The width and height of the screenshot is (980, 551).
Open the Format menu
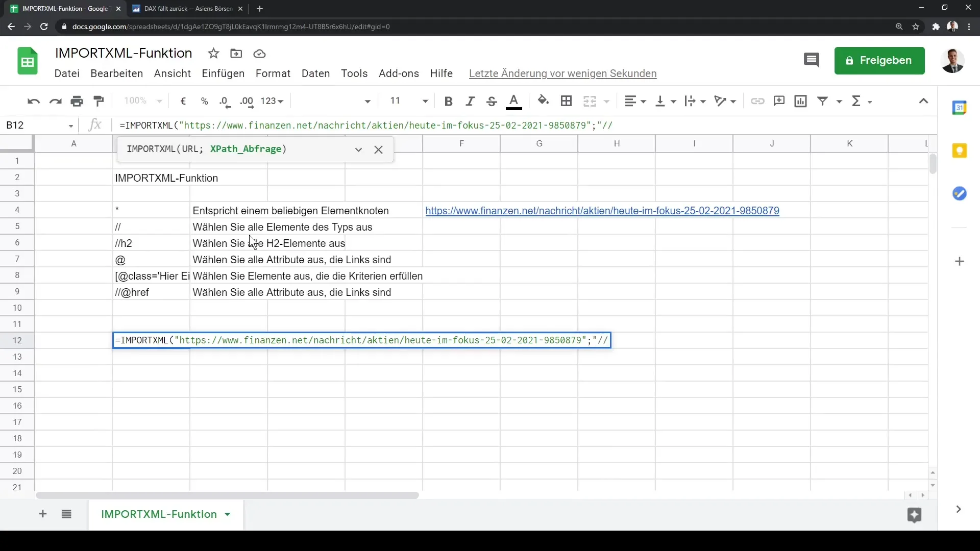(273, 73)
